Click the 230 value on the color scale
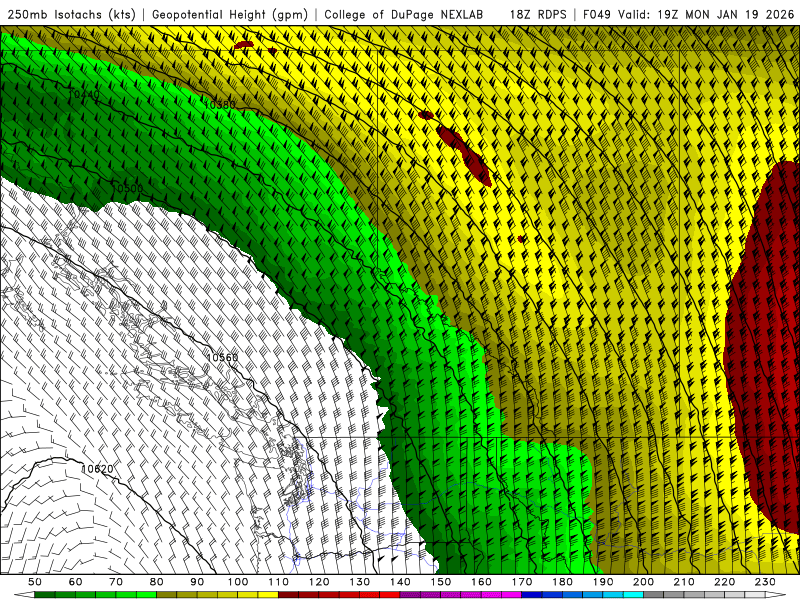Screen dimensions: 800x600 [x=766, y=582]
